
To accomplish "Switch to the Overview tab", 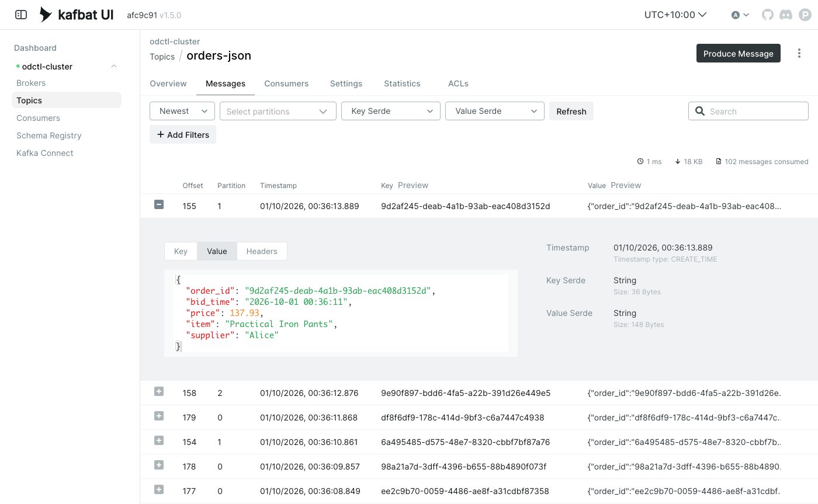I will click(x=168, y=84).
